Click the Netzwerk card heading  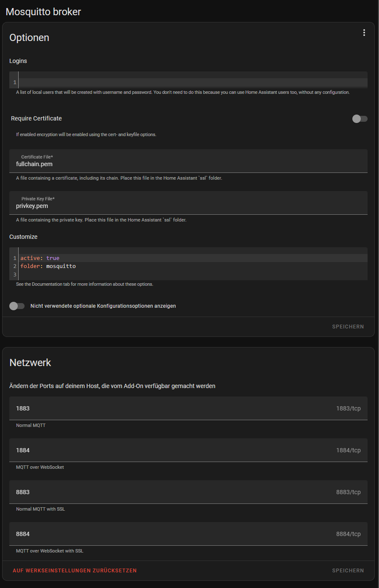point(30,363)
